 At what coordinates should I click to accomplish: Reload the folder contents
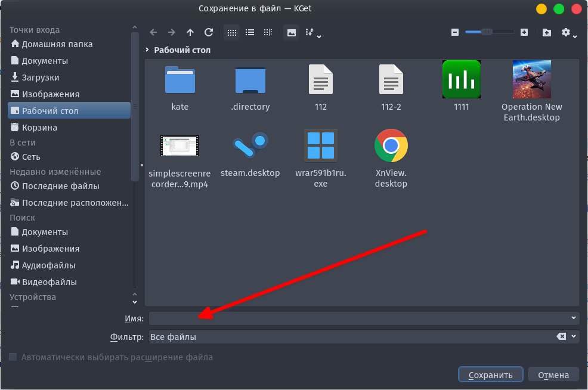[209, 33]
